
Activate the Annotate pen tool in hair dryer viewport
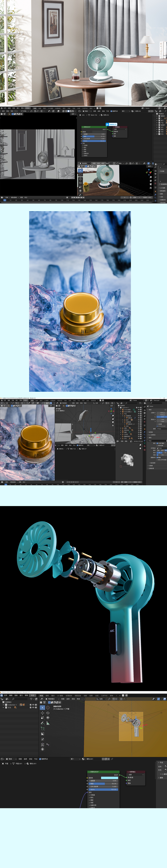click(43, 723)
